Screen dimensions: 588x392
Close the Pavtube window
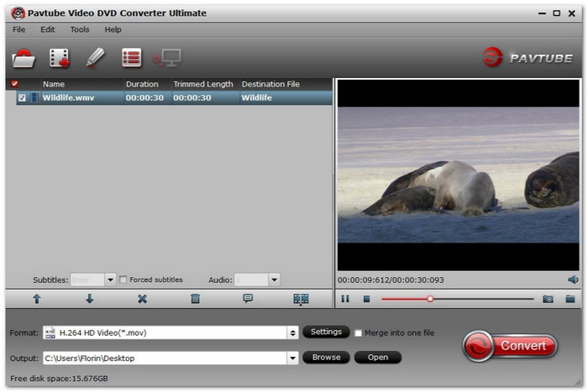571,13
